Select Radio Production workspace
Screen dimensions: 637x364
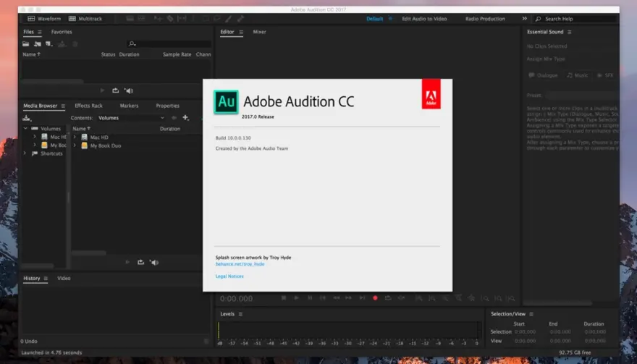[485, 19]
